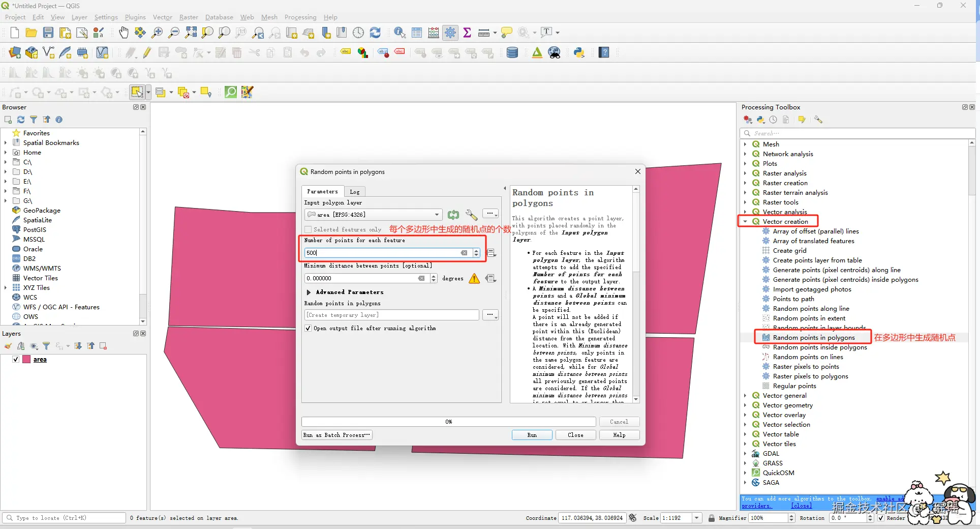This screenshot has height=529, width=980.
Task: Browse for output layer with the ellipsis button
Action: point(489,315)
